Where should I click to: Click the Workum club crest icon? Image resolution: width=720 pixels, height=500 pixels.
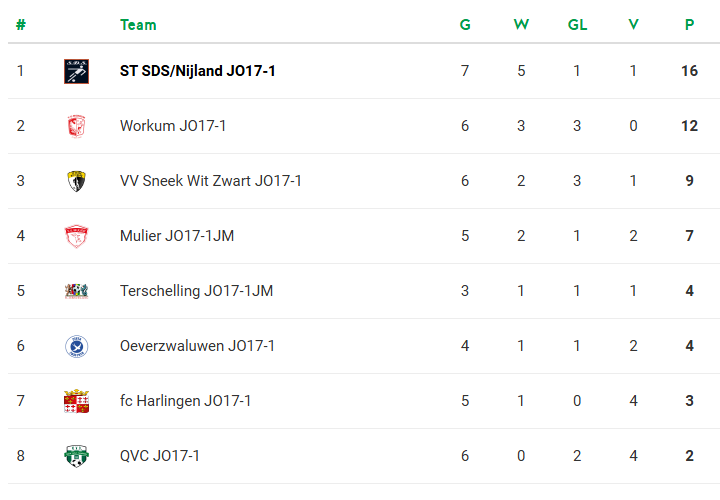pos(76,126)
